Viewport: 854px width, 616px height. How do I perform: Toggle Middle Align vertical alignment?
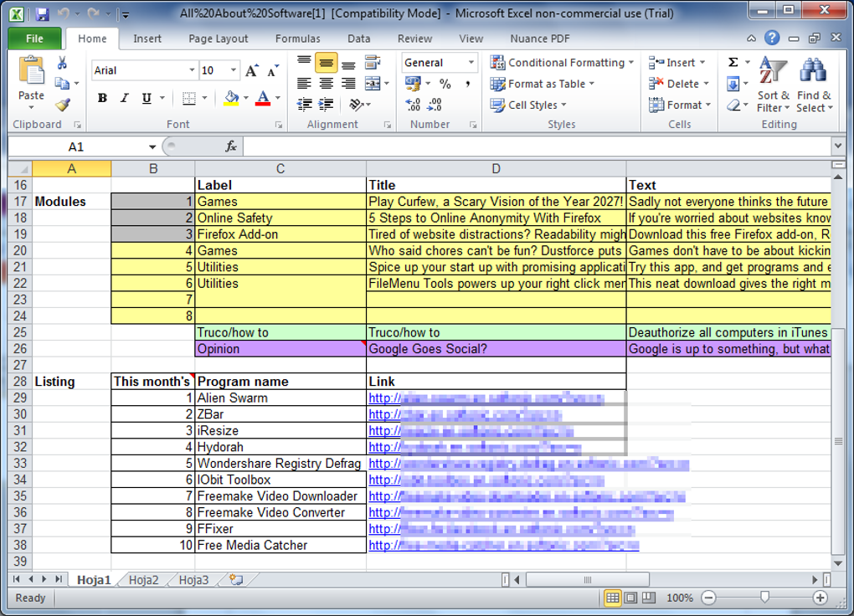click(x=326, y=63)
